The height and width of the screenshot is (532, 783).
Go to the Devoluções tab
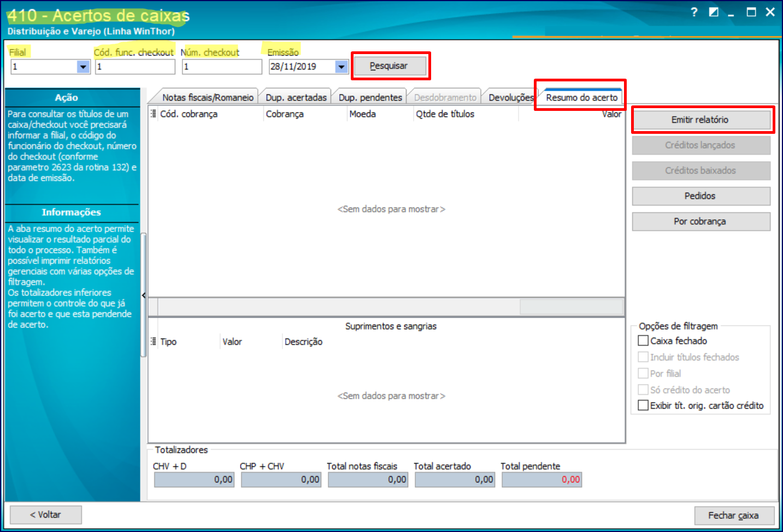(x=511, y=97)
